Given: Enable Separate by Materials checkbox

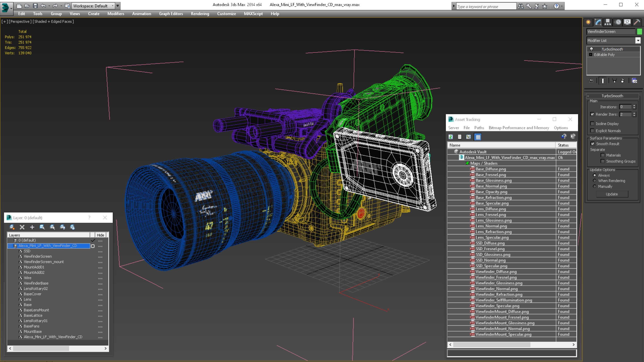Looking at the screenshot, I should pos(602,155).
